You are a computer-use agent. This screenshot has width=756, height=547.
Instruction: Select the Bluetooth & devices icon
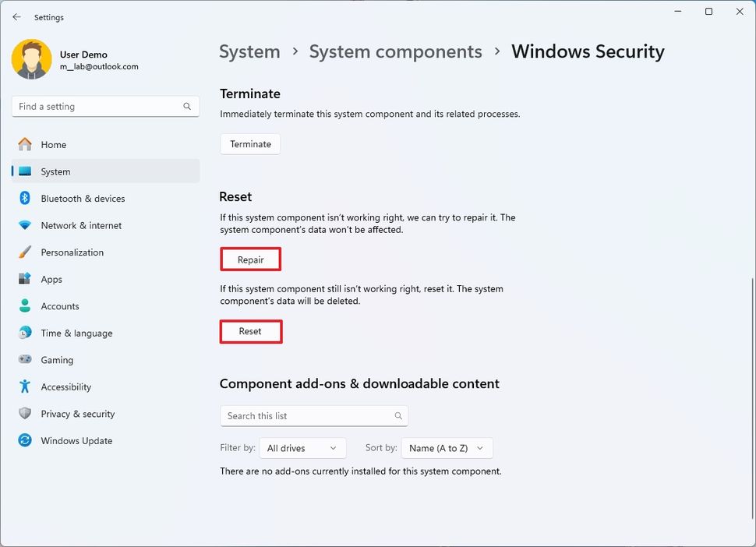pyautogui.click(x=25, y=198)
